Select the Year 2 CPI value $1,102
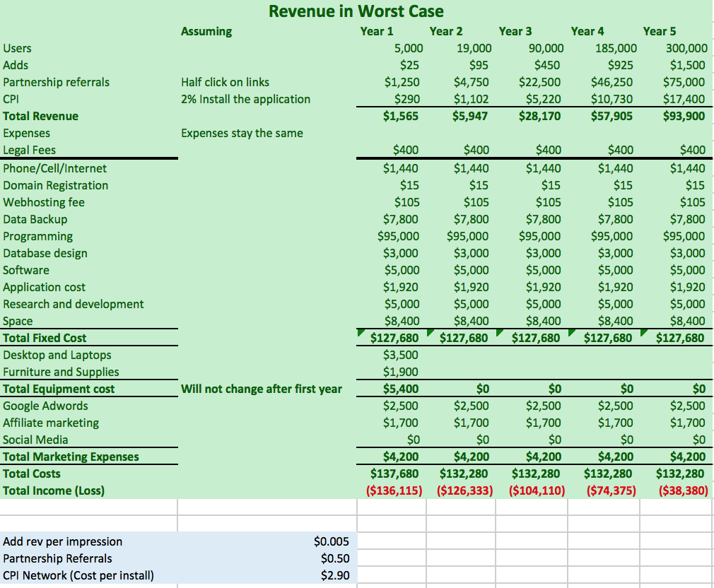This screenshot has height=588, width=714. (472, 99)
